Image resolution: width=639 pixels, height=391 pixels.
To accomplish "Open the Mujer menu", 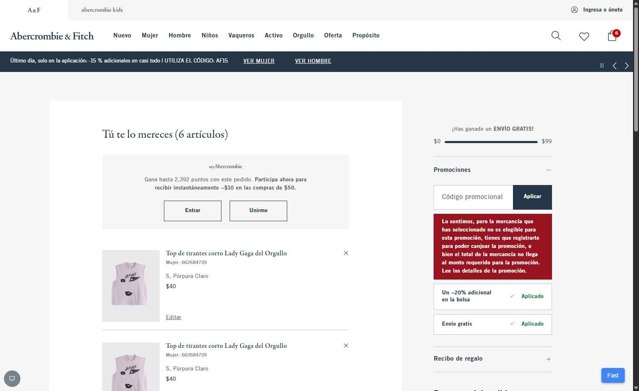I will [150, 35].
